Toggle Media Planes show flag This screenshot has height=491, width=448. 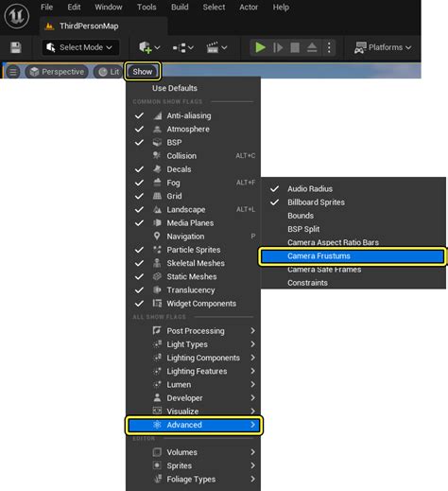click(x=193, y=223)
